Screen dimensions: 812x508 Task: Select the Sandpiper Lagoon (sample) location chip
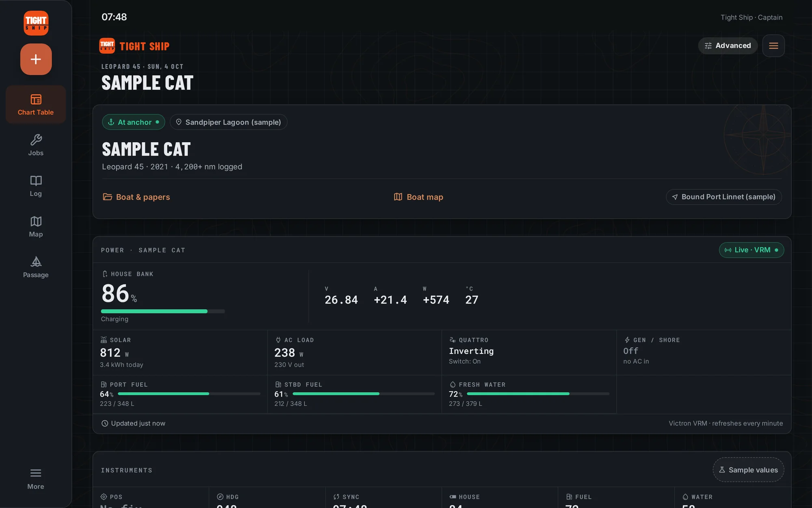coord(228,122)
